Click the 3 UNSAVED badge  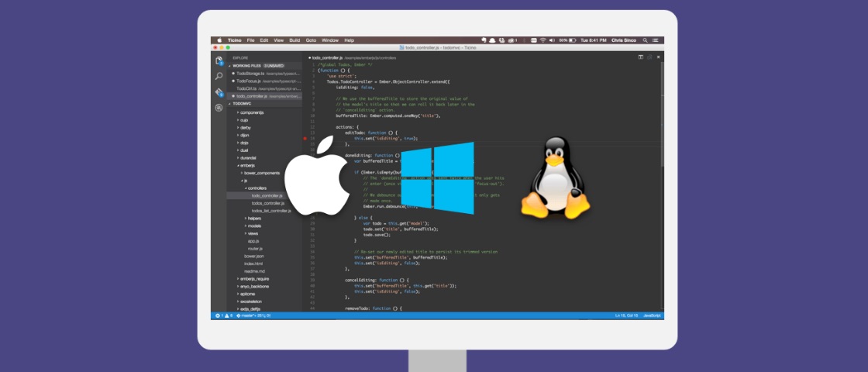(x=274, y=65)
